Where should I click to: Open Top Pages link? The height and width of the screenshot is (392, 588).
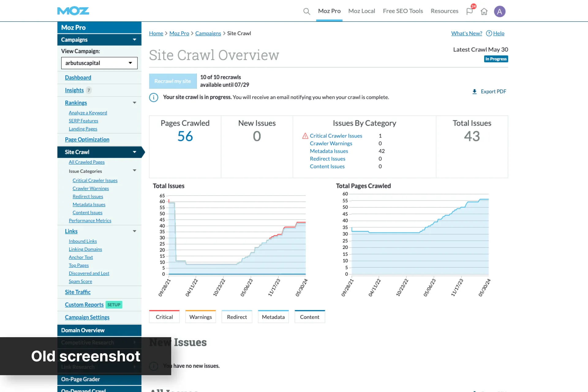(x=79, y=265)
